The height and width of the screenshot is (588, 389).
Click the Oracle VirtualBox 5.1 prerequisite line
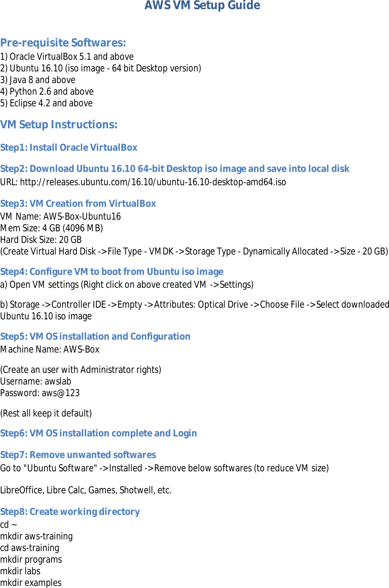67,56
